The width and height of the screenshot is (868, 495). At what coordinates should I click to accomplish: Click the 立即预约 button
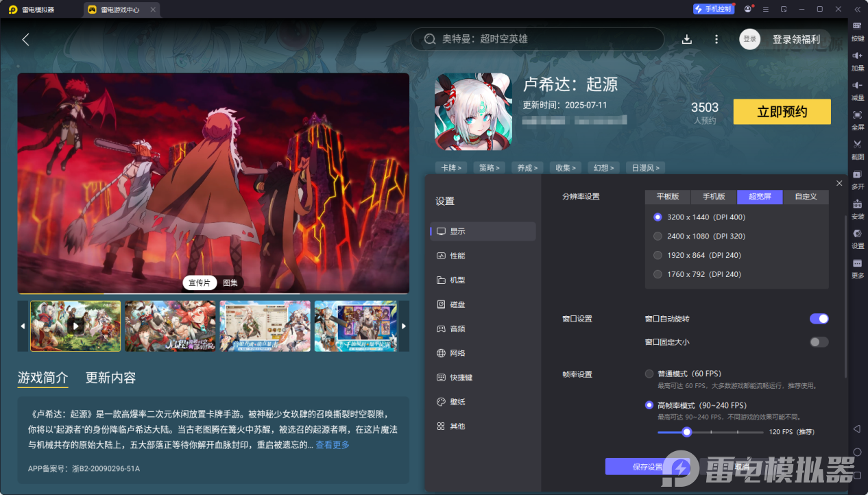pos(782,112)
